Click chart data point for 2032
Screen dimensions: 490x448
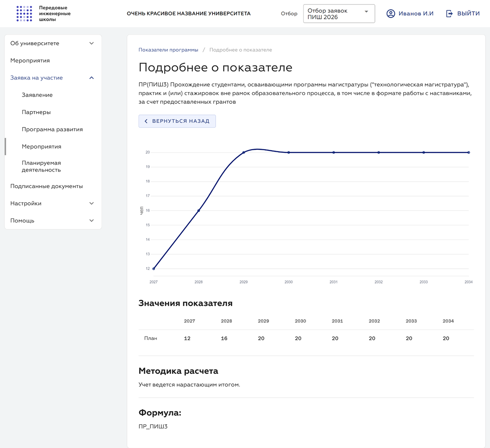(x=379, y=153)
